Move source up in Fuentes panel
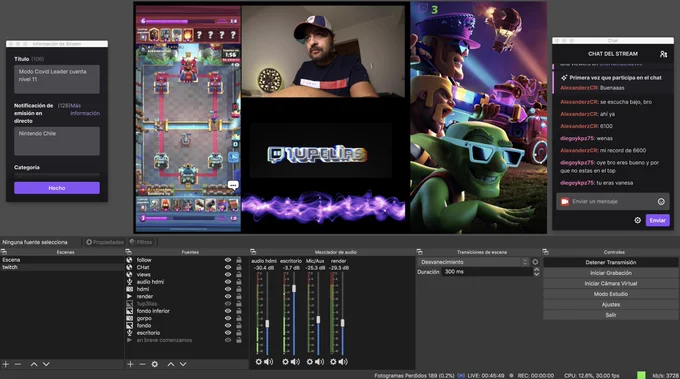This screenshot has height=379, width=680. (x=171, y=364)
